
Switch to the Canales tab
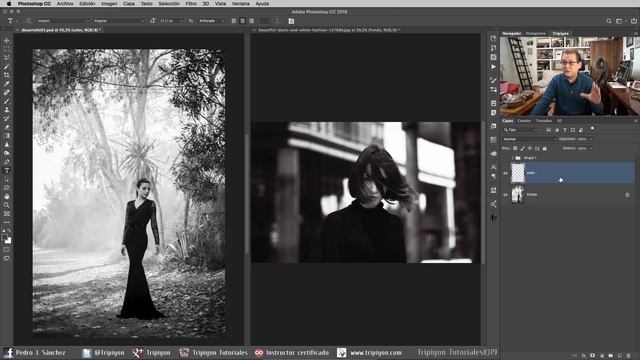coord(524,121)
